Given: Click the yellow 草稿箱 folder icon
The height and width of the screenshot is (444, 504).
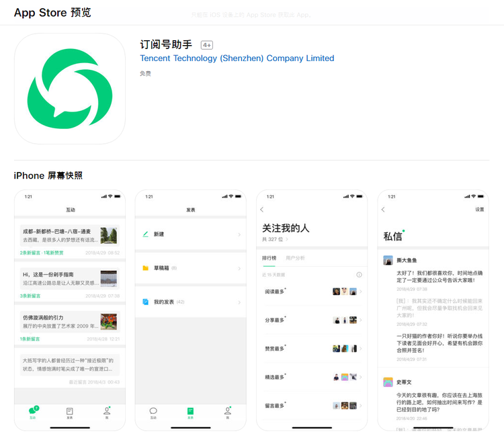Looking at the screenshot, I should (x=145, y=268).
